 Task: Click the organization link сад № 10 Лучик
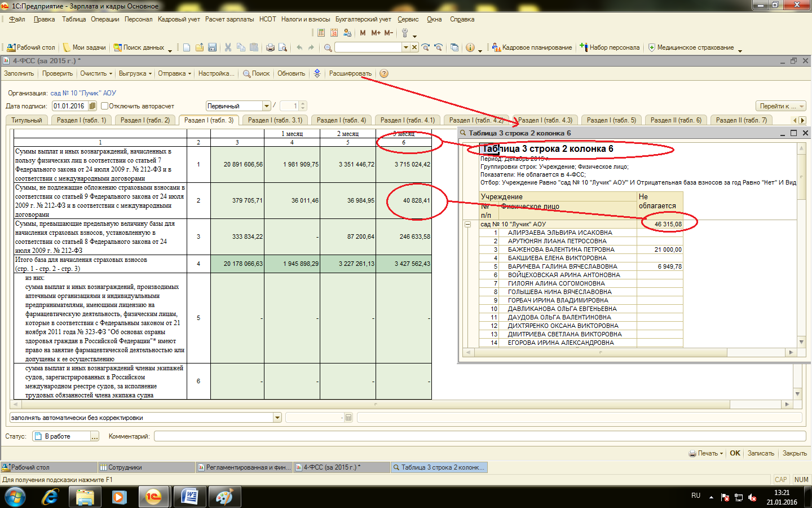83,93
